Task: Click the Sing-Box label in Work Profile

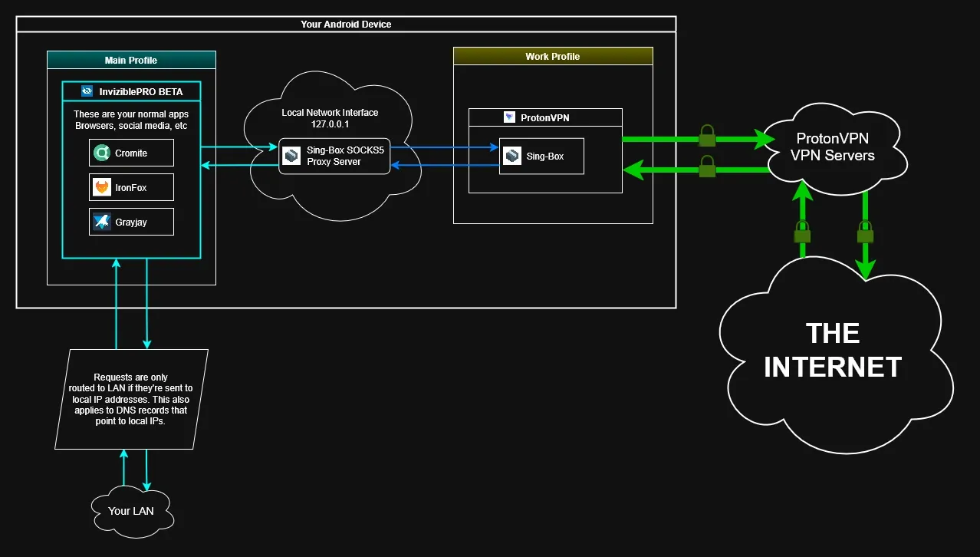Action: pyautogui.click(x=545, y=157)
